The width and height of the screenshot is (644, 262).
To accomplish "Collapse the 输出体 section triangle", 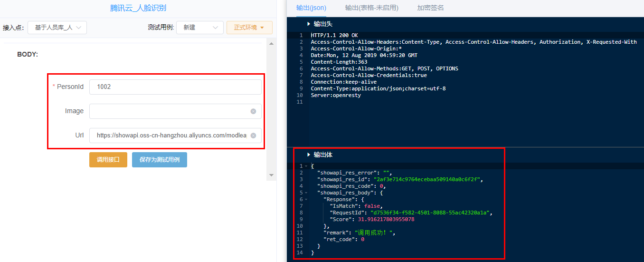I will pyautogui.click(x=309, y=155).
